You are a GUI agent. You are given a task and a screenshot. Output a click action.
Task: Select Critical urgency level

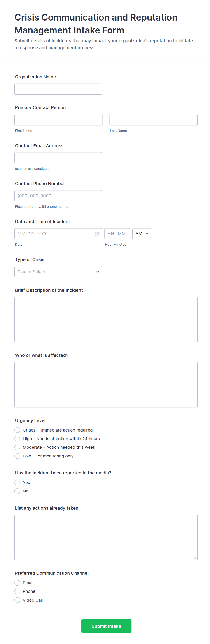point(17,430)
